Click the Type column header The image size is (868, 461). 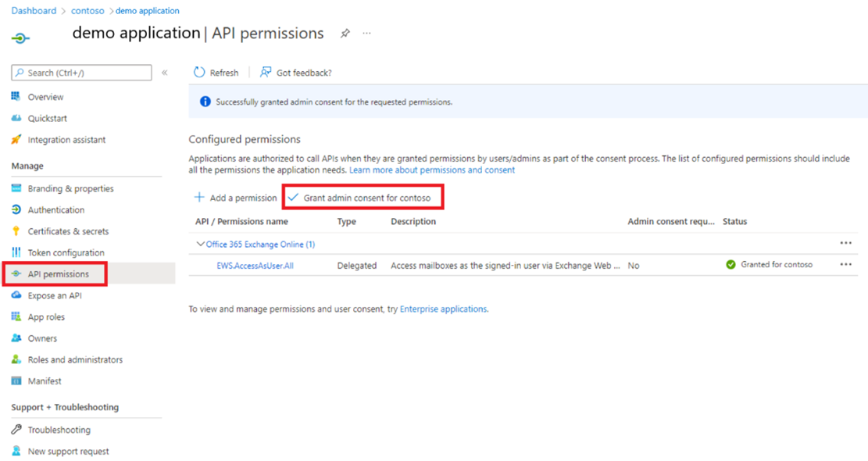[347, 221]
